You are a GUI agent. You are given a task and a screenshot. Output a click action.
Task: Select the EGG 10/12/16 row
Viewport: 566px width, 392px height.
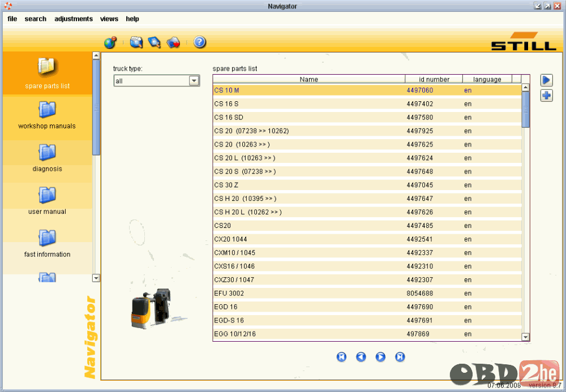pos(367,334)
